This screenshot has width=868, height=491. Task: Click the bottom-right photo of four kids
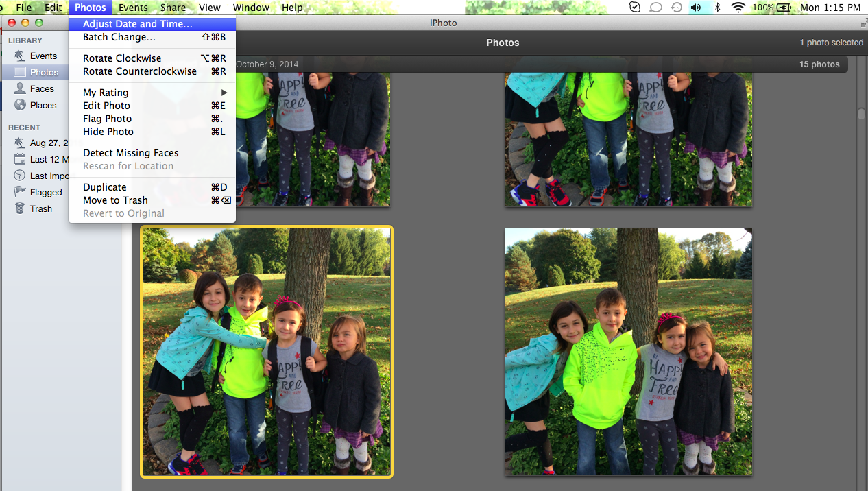628,352
